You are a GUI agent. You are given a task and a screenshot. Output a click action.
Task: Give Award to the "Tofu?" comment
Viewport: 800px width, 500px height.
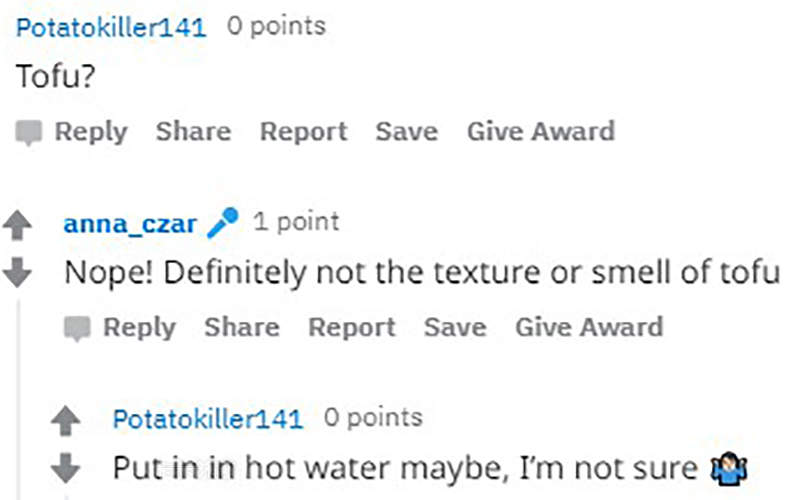click(540, 131)
